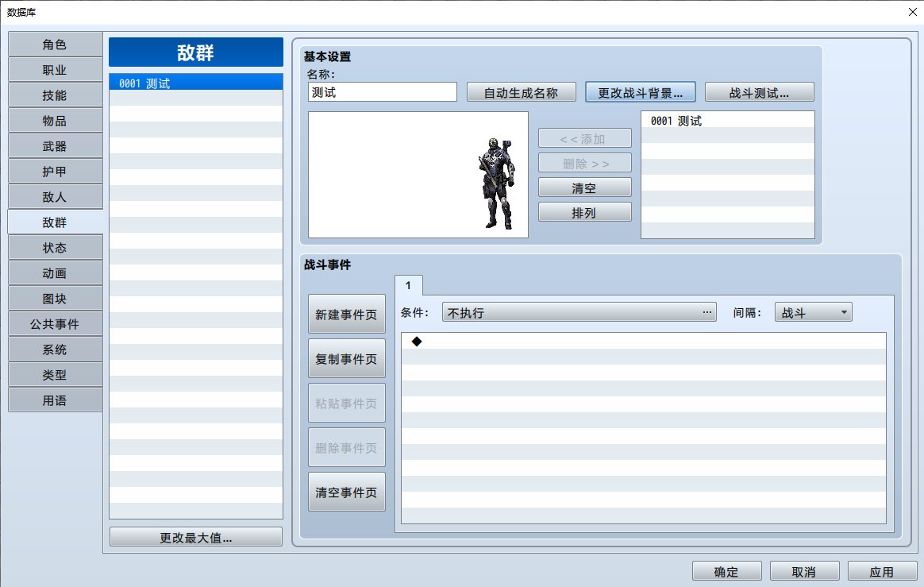The image size is (924, 587).
Task: Click the 排列 button
Action: (584, 213)
